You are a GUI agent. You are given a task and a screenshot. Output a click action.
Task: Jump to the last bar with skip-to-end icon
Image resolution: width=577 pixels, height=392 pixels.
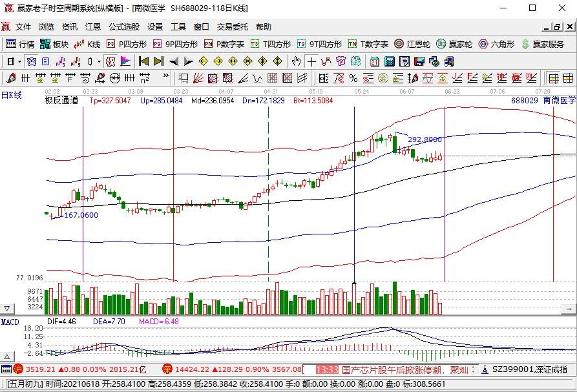tap(158, 61)
